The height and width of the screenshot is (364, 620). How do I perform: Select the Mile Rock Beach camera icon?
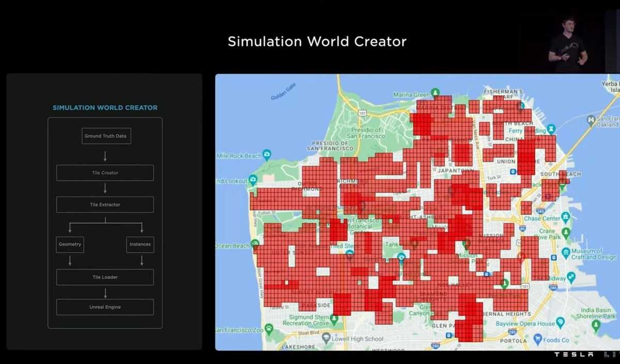[x=267, y=155]
